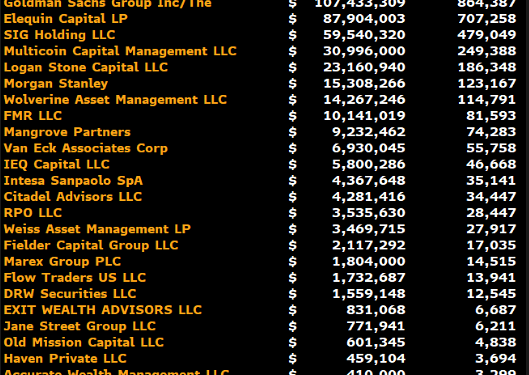The image size is (529, 375).
Task: Click the share count 28,447
Action: click(x=491, y=213)
